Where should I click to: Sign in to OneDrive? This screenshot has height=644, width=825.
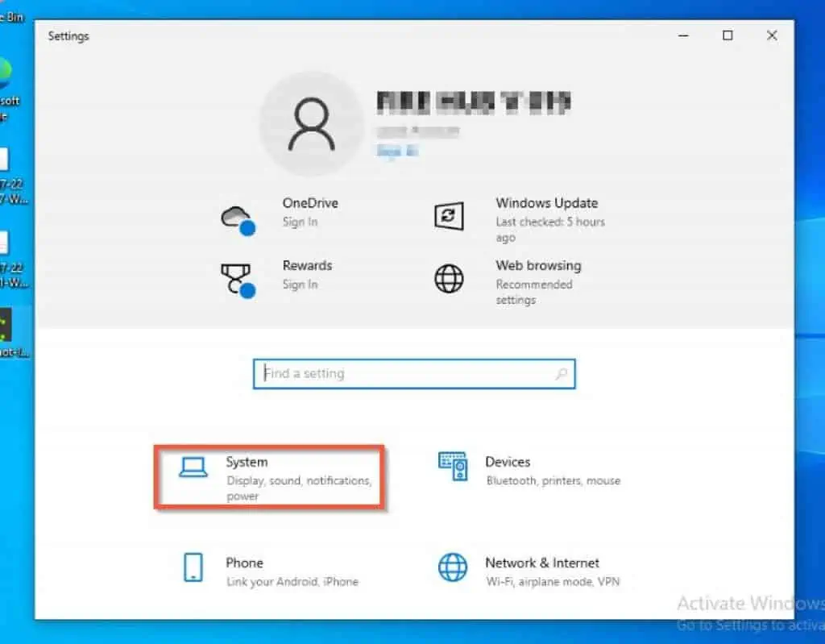point(299,222)
